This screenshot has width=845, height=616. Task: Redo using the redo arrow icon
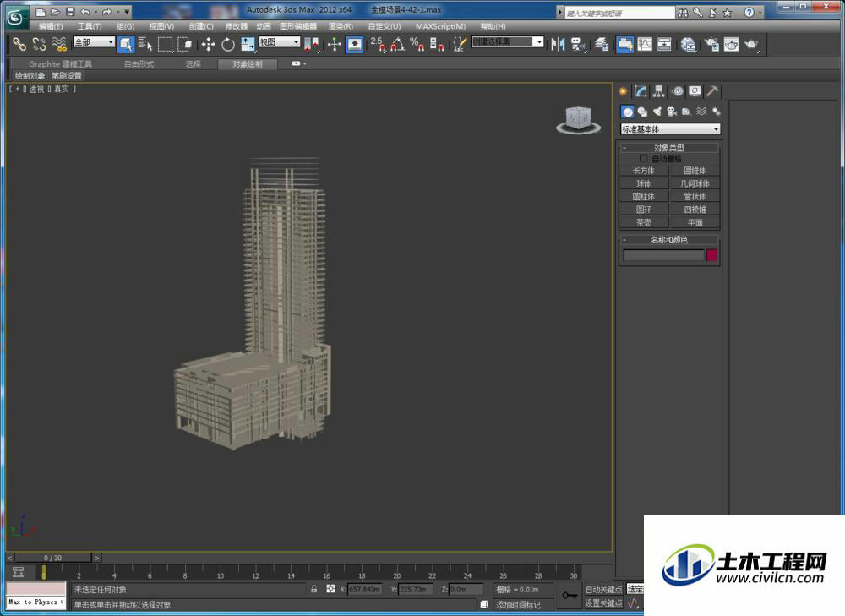pyautogui.click(x=106, y=11)
